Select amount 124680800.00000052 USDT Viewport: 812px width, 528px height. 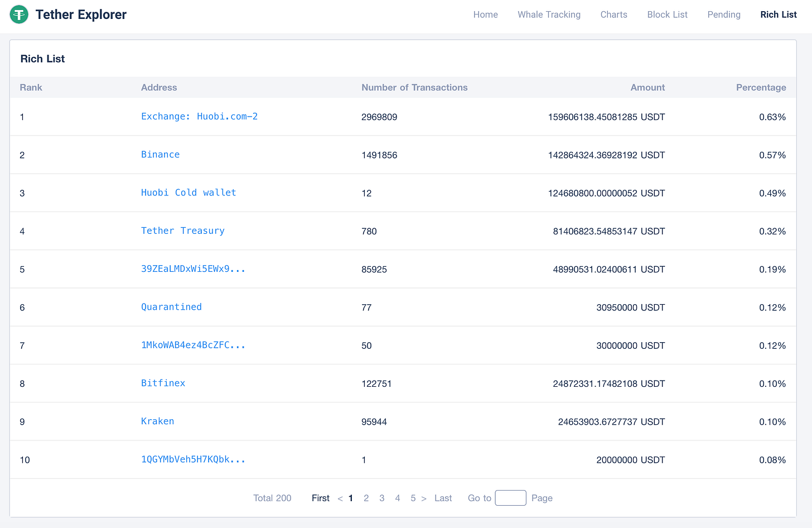606,193
